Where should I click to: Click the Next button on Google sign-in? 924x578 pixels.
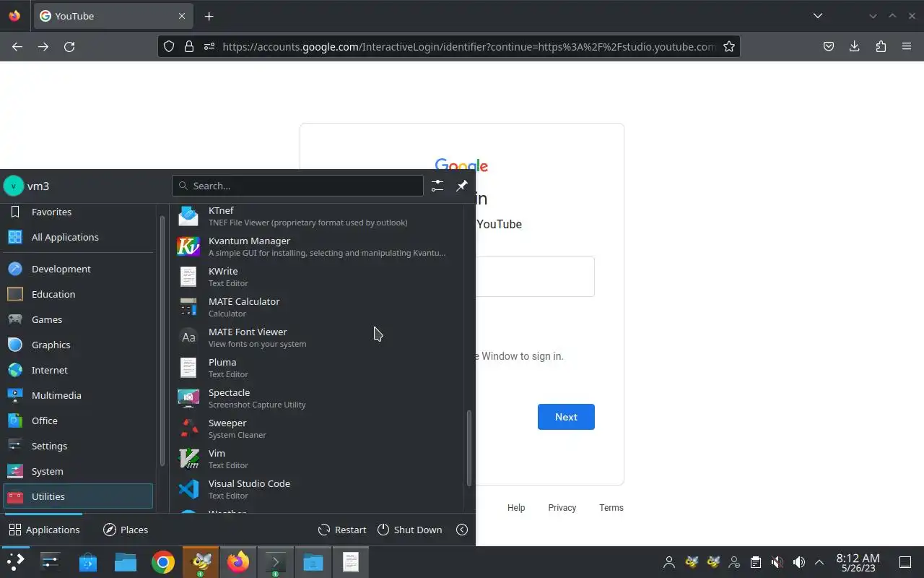(566, 417)
